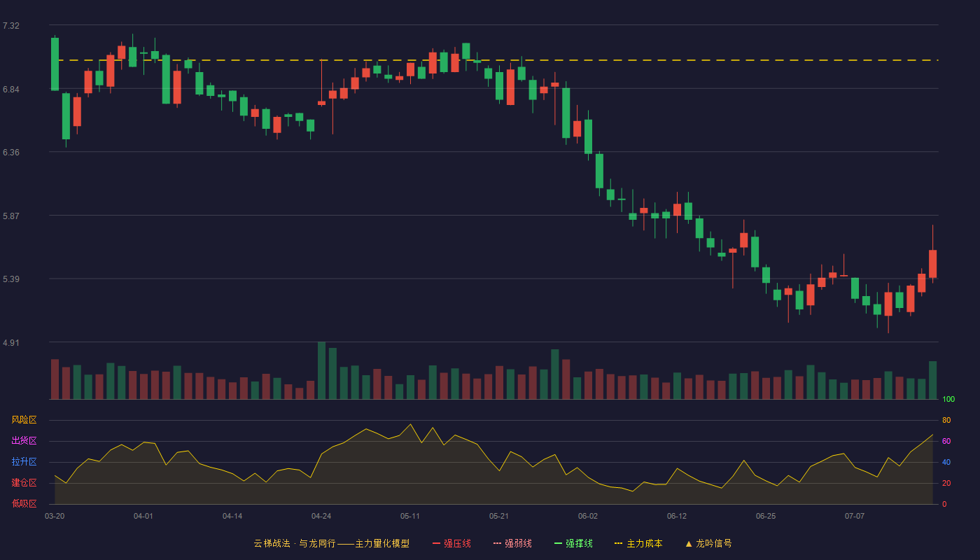Click the 7.32 price axis label
Image resolution: width=980 pixels, height=560 pixels.
[11, 26]
